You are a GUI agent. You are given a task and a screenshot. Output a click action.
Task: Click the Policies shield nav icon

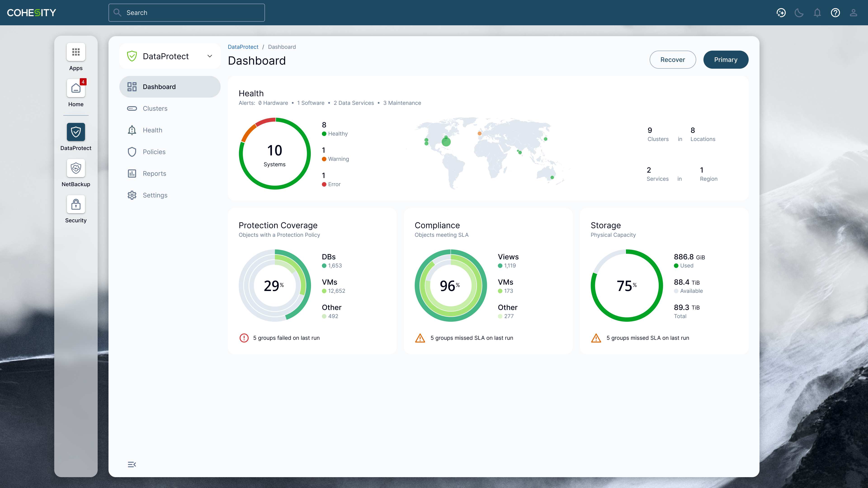(x=132, y=152)
